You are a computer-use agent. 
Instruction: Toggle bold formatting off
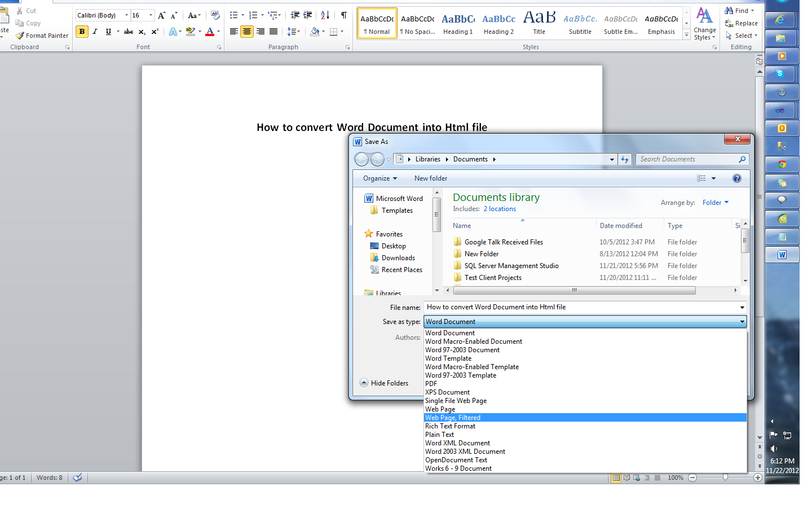click(82, 32)
